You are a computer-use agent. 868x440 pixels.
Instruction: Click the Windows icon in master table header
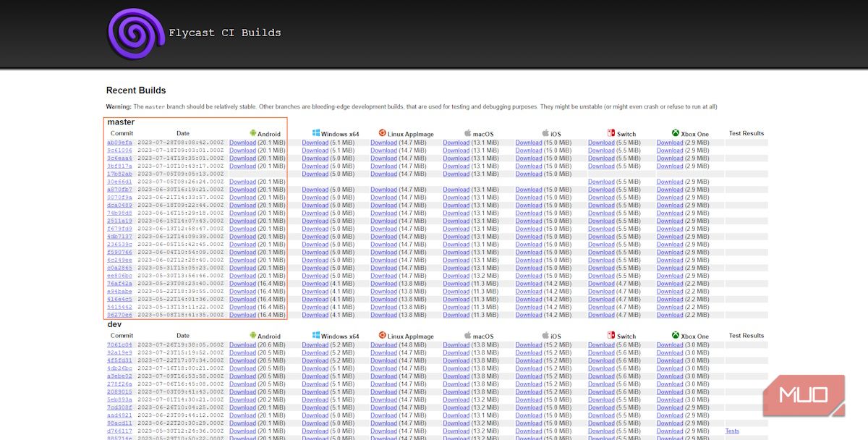316,133
